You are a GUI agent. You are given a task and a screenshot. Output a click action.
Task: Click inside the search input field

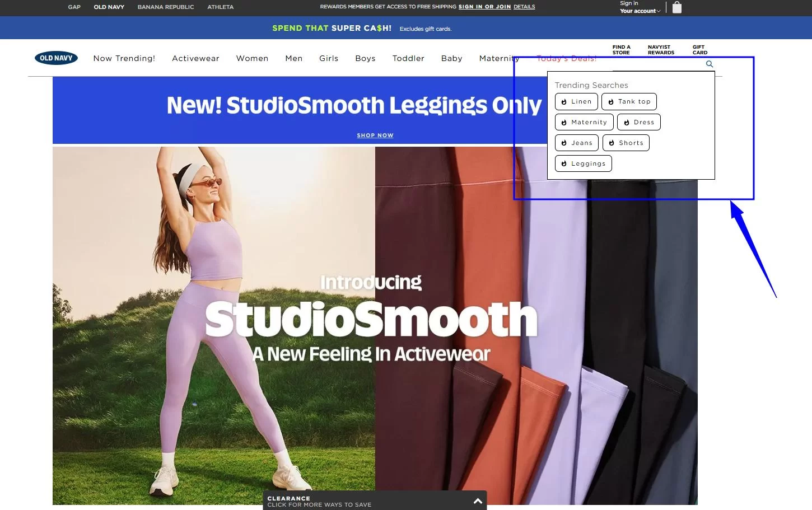coord(655,64)
